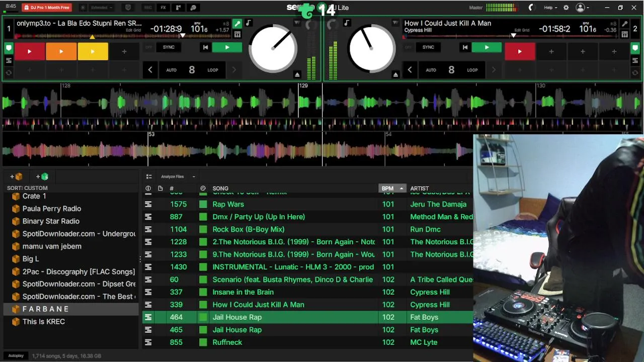
Task: Enable SYNC on deck 2
Action: point(428,47)
